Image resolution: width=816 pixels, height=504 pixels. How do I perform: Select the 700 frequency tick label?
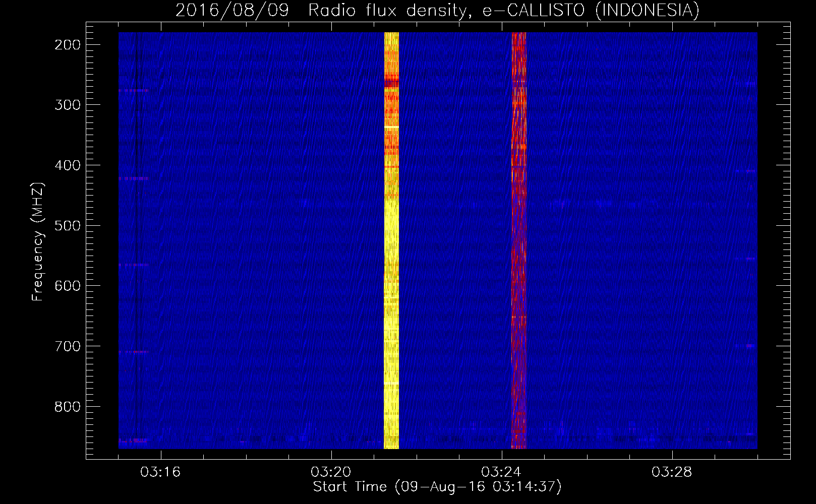point(68,346)
